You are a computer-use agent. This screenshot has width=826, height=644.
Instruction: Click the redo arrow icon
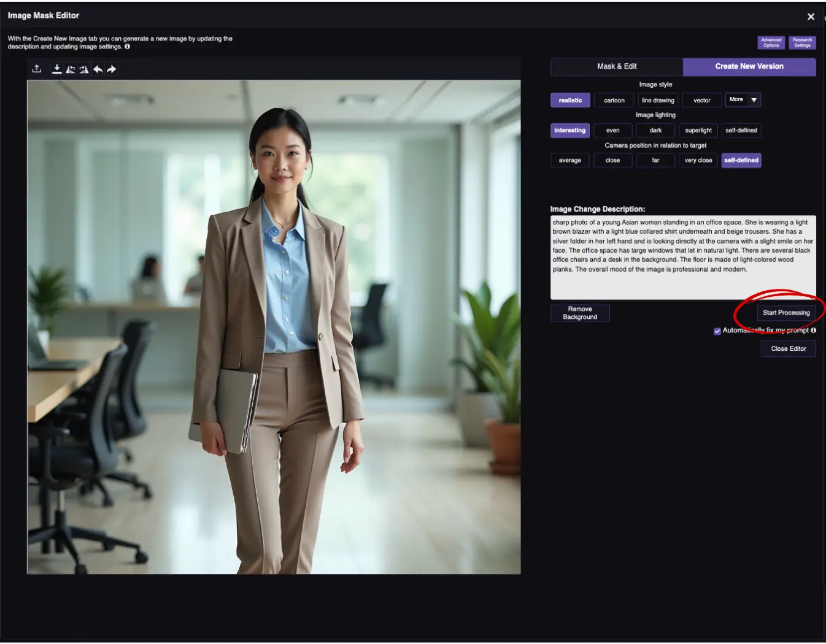tap(111, 69)
